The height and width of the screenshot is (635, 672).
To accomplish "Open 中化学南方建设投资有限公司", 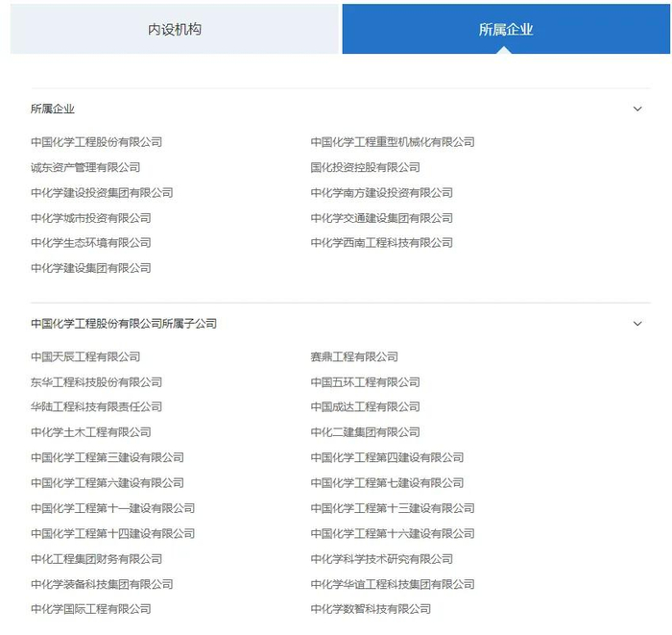I will pyautogui.click(x=382, y=193).
